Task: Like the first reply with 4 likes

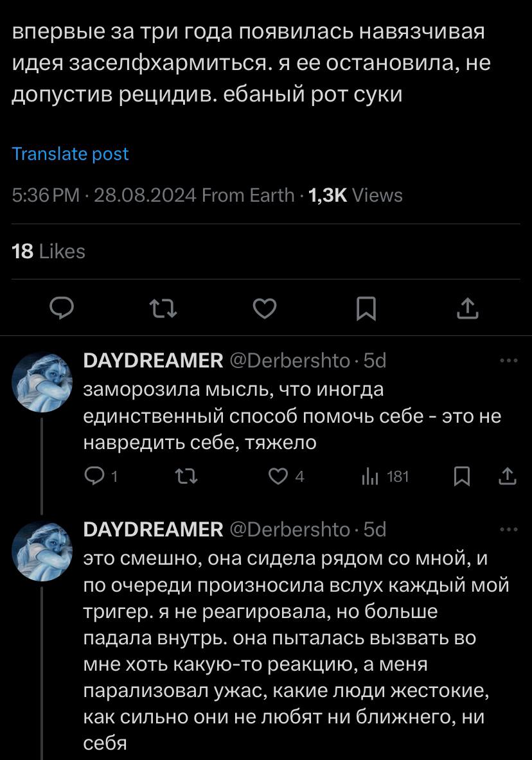Action: (x=278, y=476)
